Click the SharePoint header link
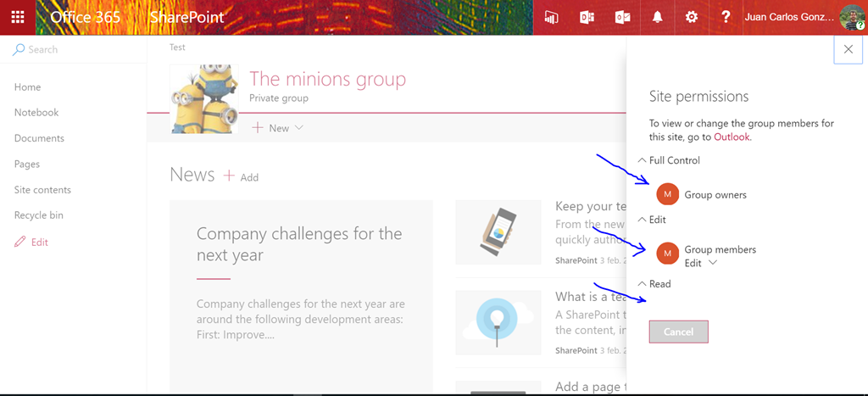The image size is (868, 396). click(187, 17)
